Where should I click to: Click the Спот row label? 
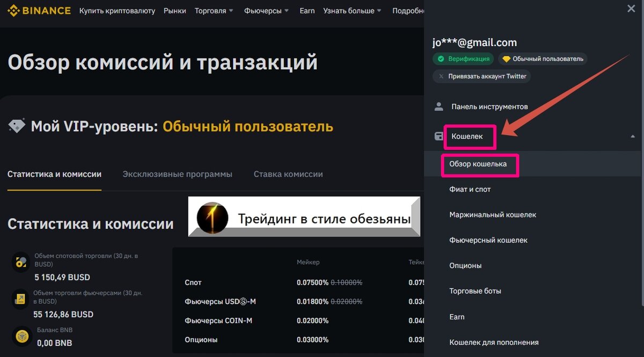193,282
